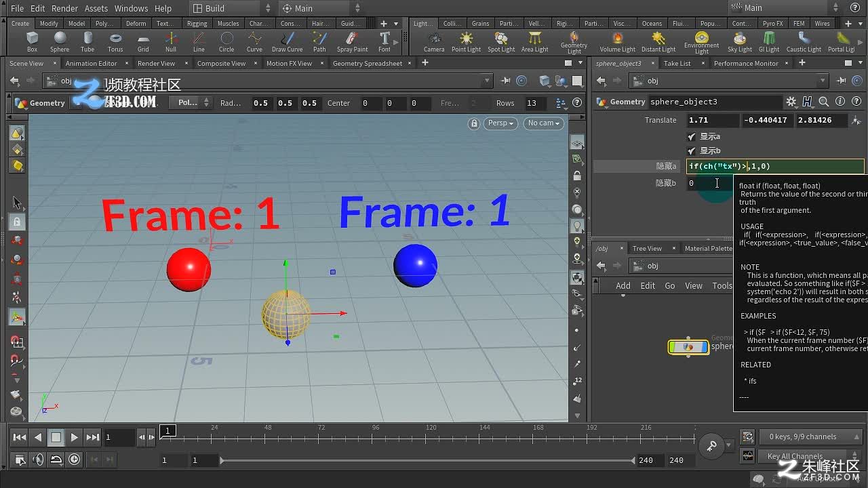Image resolution: width=868 pixels, height=488 pixels.
Task: Create a Volume Light
Action: (x=618, y=42)
